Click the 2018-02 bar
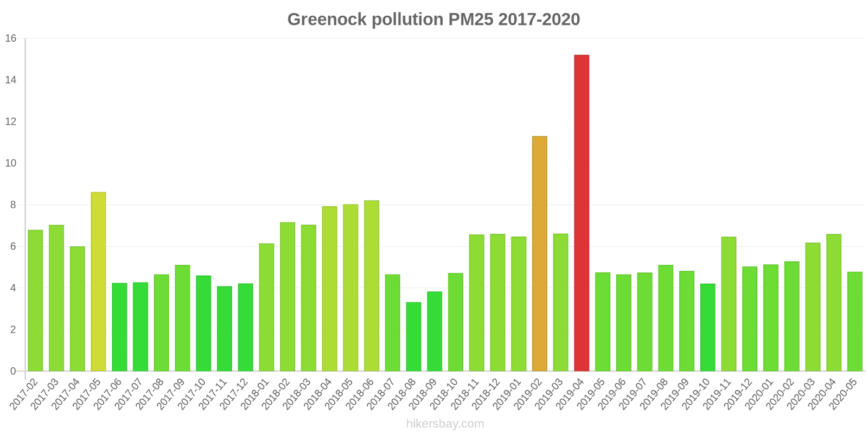Viewport: 868px width, 434px height. pyautogui.click(x=288, y=297)
